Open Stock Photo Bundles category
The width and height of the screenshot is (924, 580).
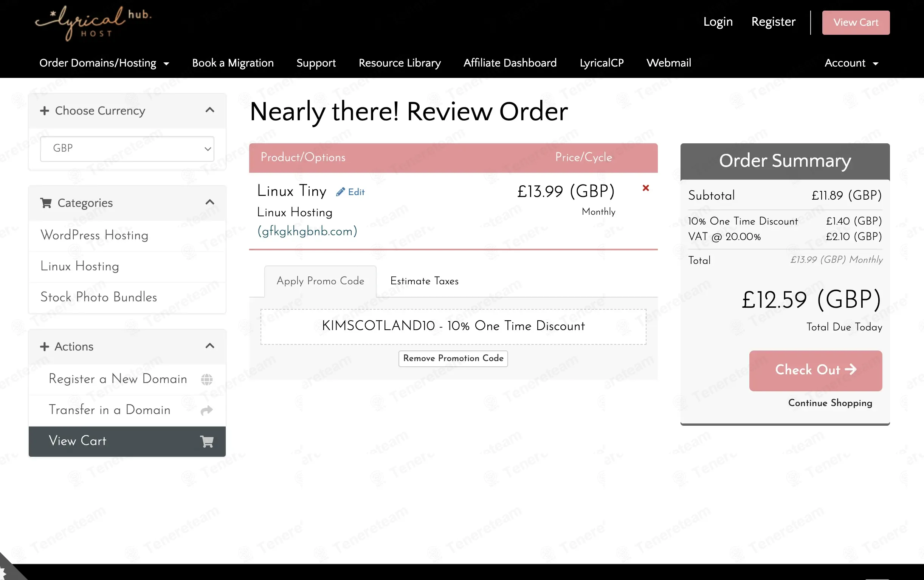[127, 297]
